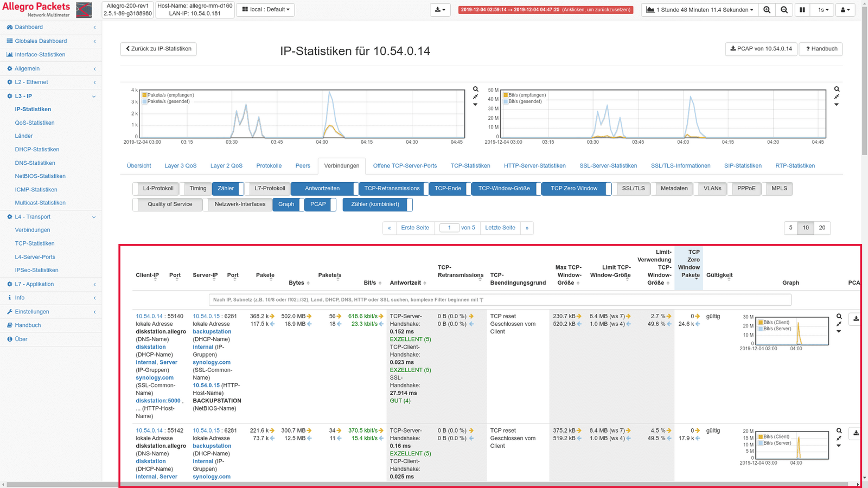Click the zoom out magnifier icon in top bar
Screen dimensions: 868x488
(784, 10)
